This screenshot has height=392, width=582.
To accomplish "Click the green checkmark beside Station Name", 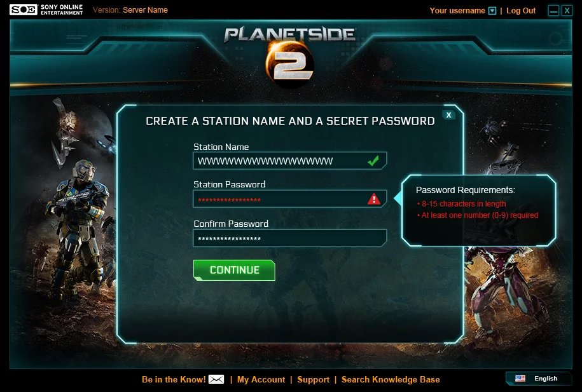I will pyautogui.click(x=373, y=161).
